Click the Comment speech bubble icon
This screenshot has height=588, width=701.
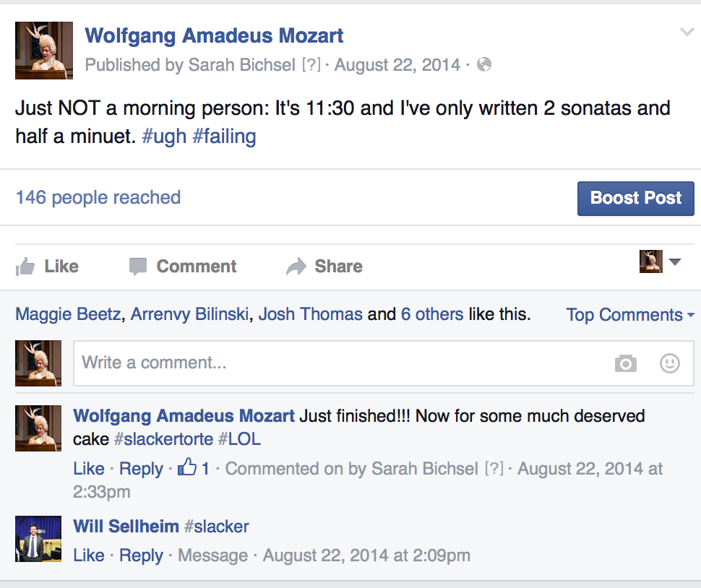pos(137,267)
